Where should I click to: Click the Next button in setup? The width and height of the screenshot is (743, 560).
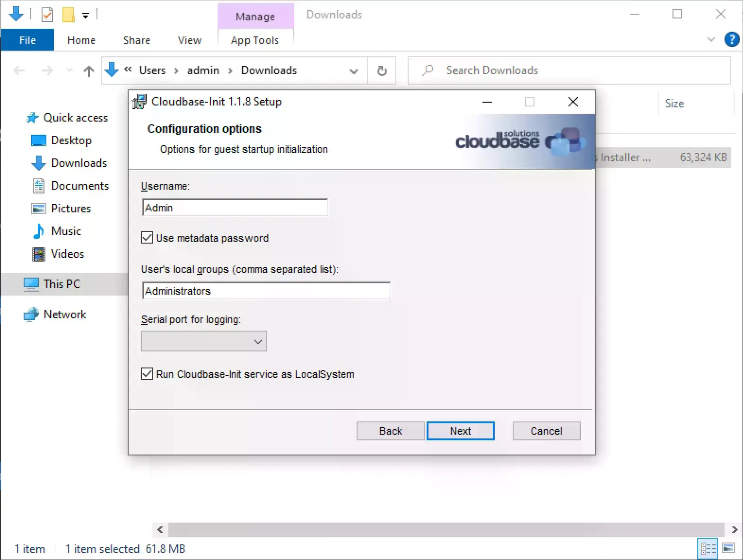461,431
